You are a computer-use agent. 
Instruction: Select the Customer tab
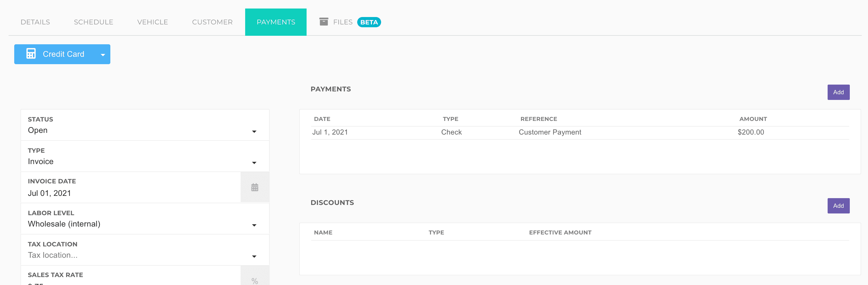[x=212, y=22]
